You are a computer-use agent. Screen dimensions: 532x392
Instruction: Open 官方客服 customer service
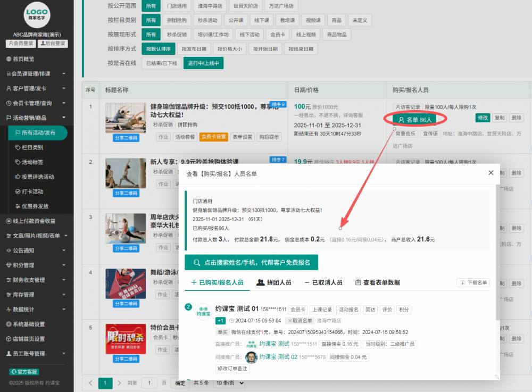24,372
